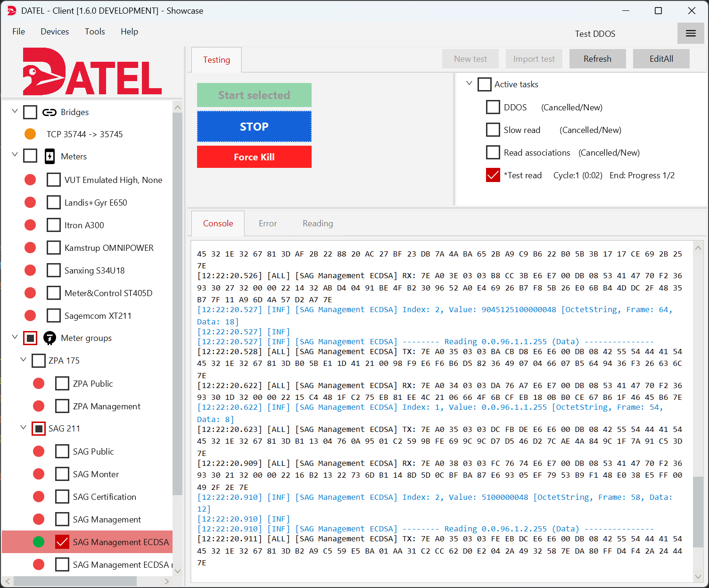Click red status dot beside SAG Certification
Image resolution: width=709 pixels, height=588 pixels.
[39, 497]
